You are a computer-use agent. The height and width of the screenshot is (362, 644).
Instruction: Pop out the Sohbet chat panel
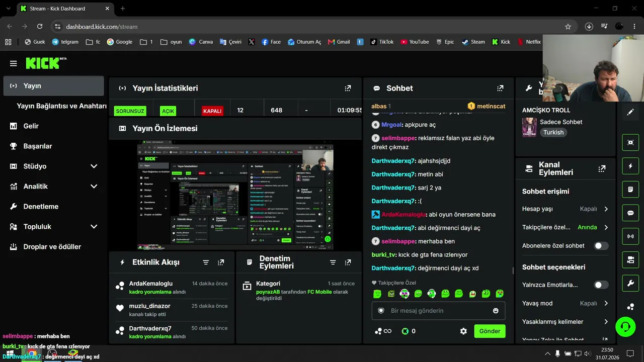tap(500, 88)
